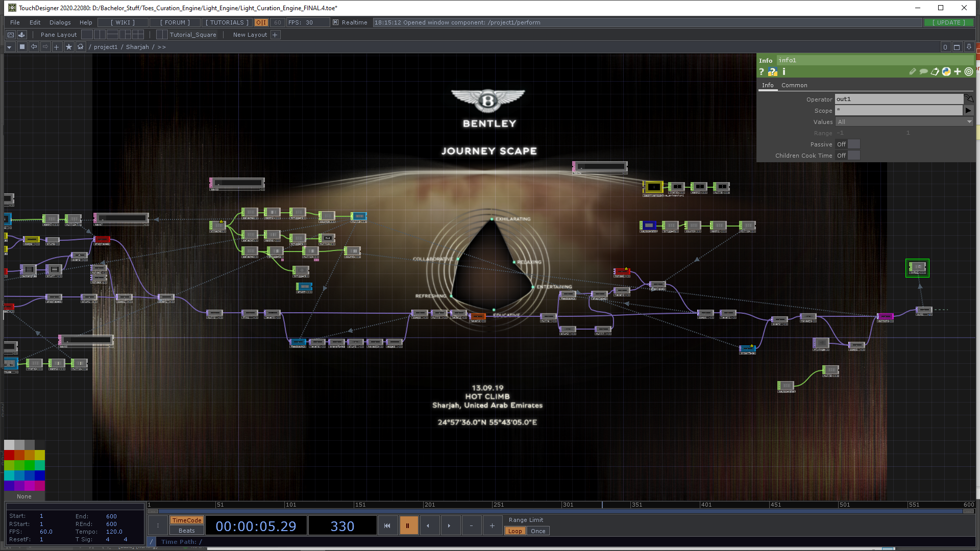Switch to the Info tab
The width and height of the screenshot is (980, 551).
click(x=768, y=85)
